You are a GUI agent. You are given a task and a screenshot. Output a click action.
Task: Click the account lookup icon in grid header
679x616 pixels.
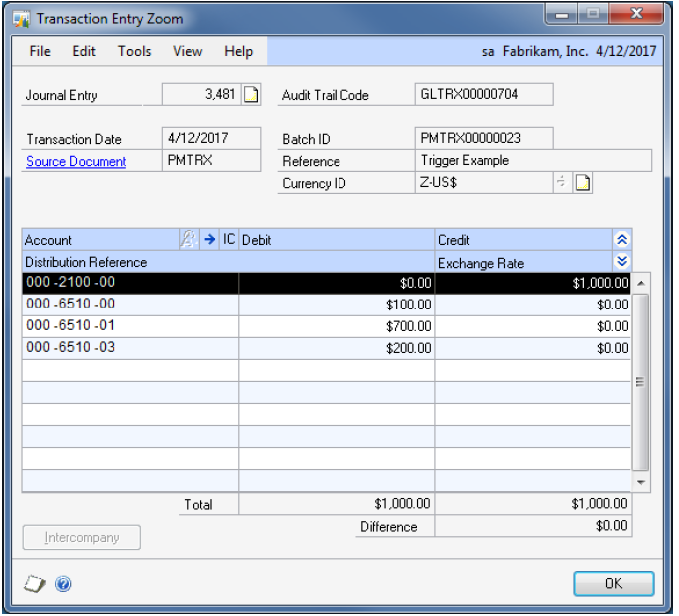tap(187, 240)
